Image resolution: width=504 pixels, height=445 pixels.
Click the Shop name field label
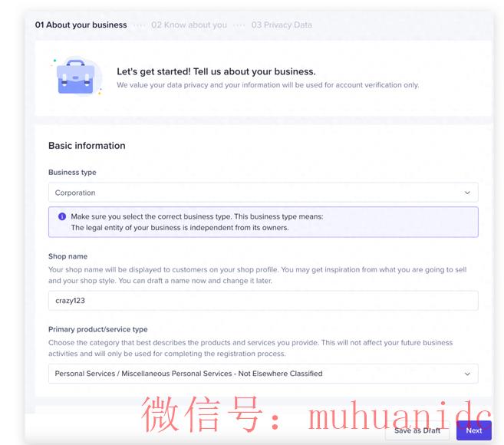[x=68, y=256]
